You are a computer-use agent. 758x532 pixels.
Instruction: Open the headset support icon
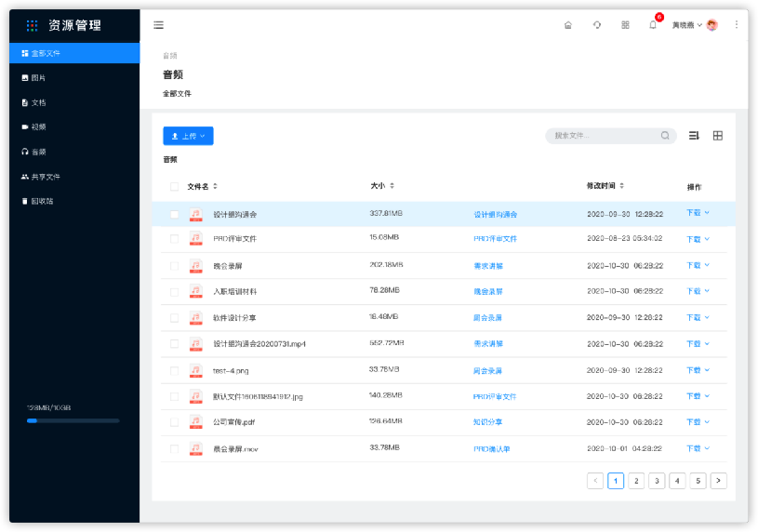point(597,25)
